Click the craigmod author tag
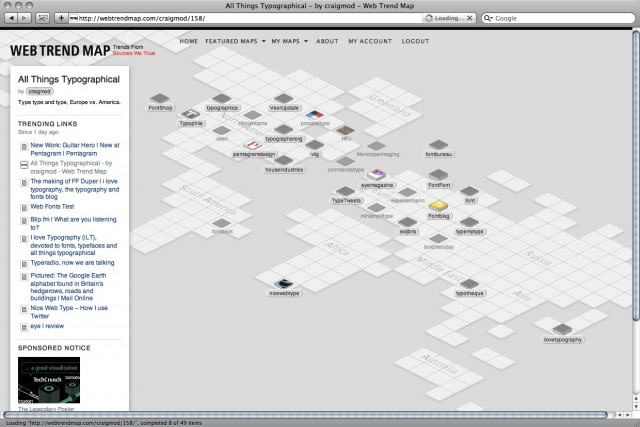 coord(40,91)
